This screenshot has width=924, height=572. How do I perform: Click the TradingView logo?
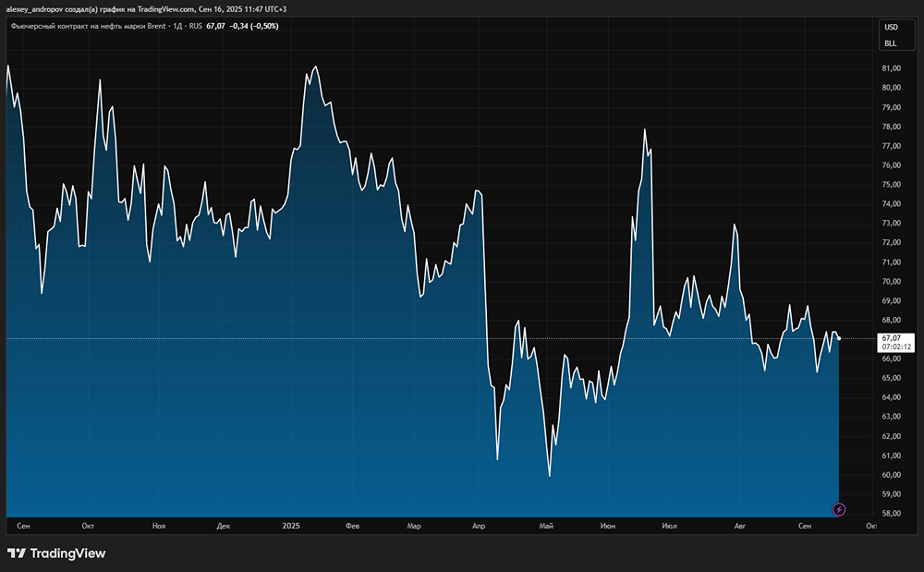(x=56, y=554)
